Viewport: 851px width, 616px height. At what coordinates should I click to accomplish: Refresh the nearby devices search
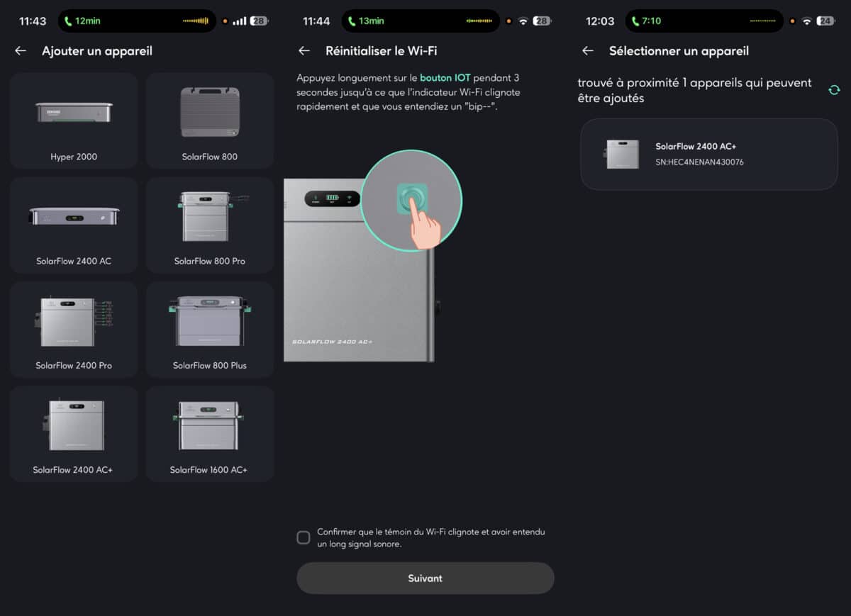(x=835, y=90)
